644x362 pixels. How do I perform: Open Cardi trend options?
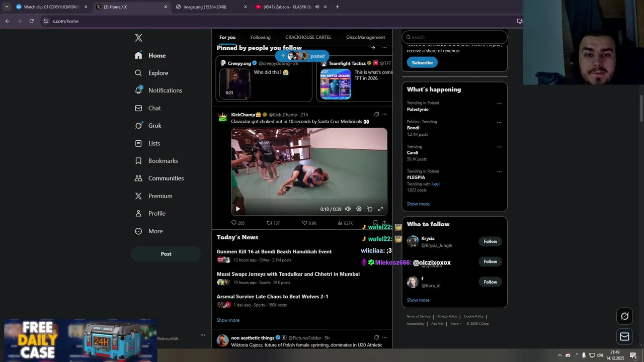pos(499,147)
